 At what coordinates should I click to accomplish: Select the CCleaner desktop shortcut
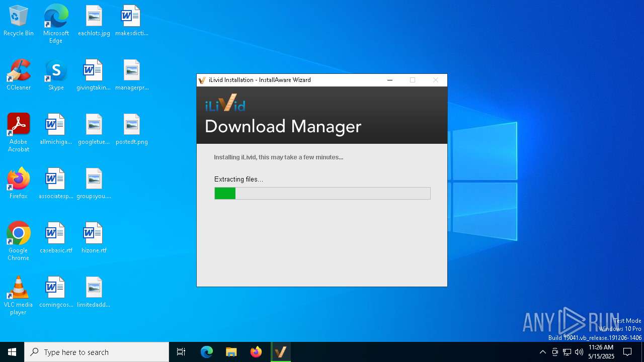tap(19, 75)
